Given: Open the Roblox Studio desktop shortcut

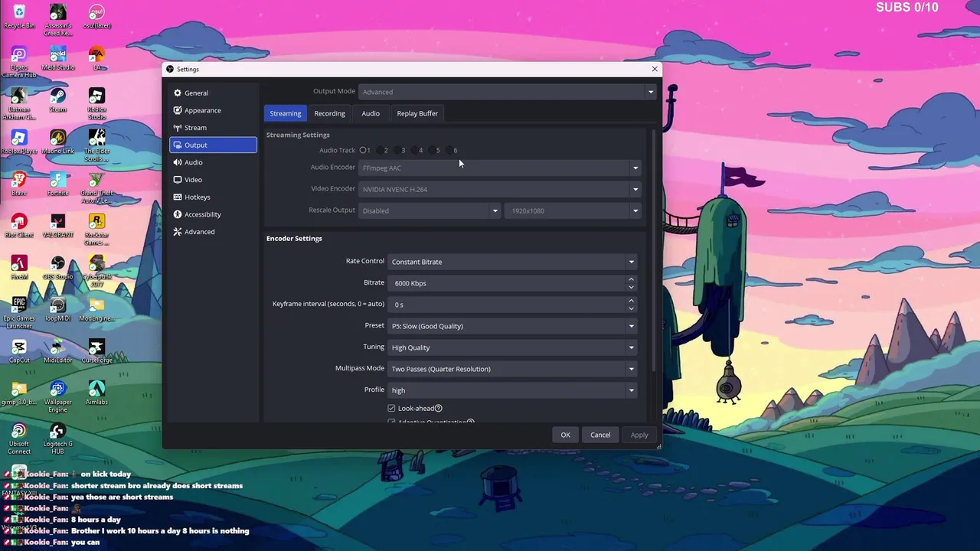Looking at the screenshot, I should 96,103.
